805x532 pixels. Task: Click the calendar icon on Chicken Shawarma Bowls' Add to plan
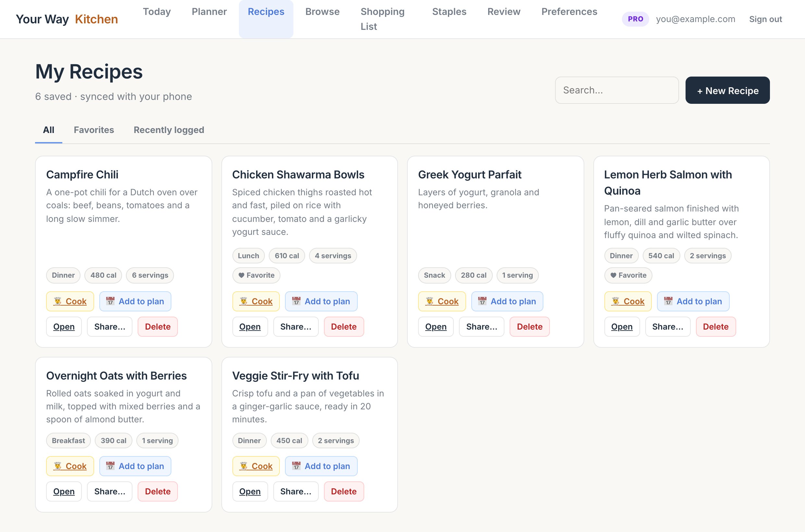pos(296,301)
